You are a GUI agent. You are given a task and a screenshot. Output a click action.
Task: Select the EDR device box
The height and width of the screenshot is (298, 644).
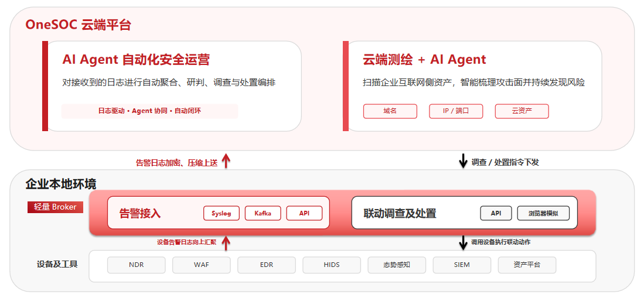coord(267,265)
